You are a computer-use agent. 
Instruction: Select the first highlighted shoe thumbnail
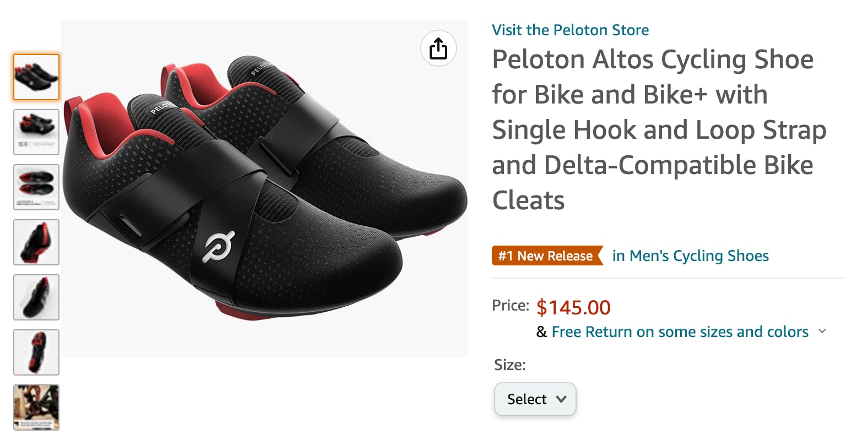click(x=36, y=77)
